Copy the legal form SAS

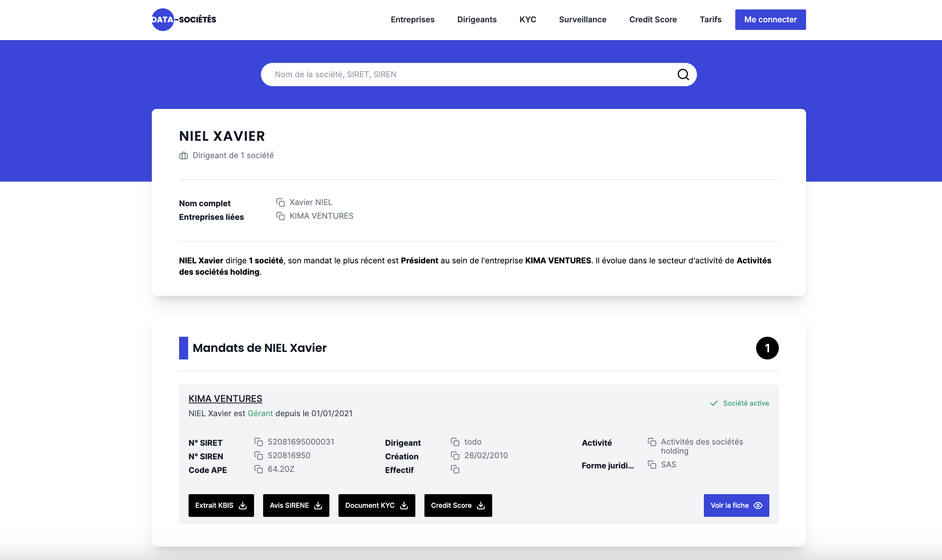[652, 465]
